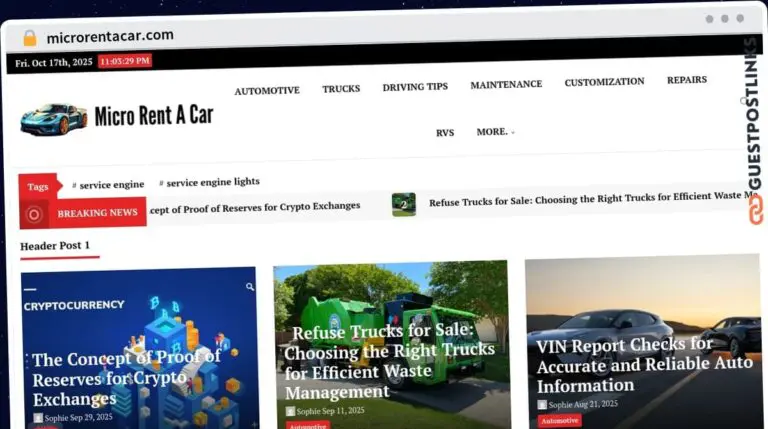Viewport: 768px width, 429px height.
Task: Click the microrentacar.com address bar
Action: click(x=110, y=36)
